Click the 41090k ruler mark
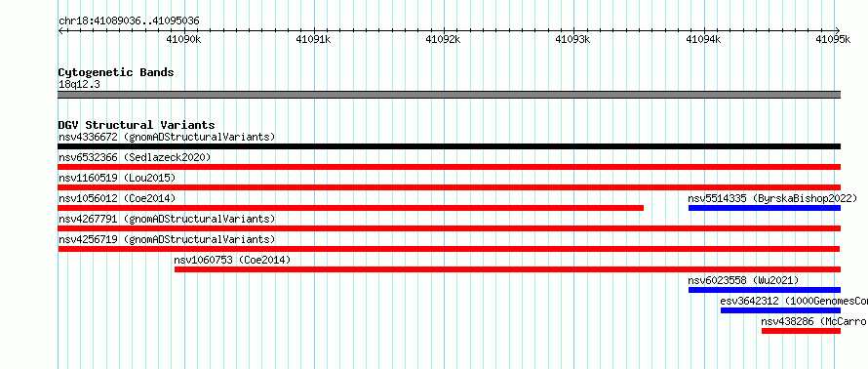868x369 pixels. coord(183,39)
